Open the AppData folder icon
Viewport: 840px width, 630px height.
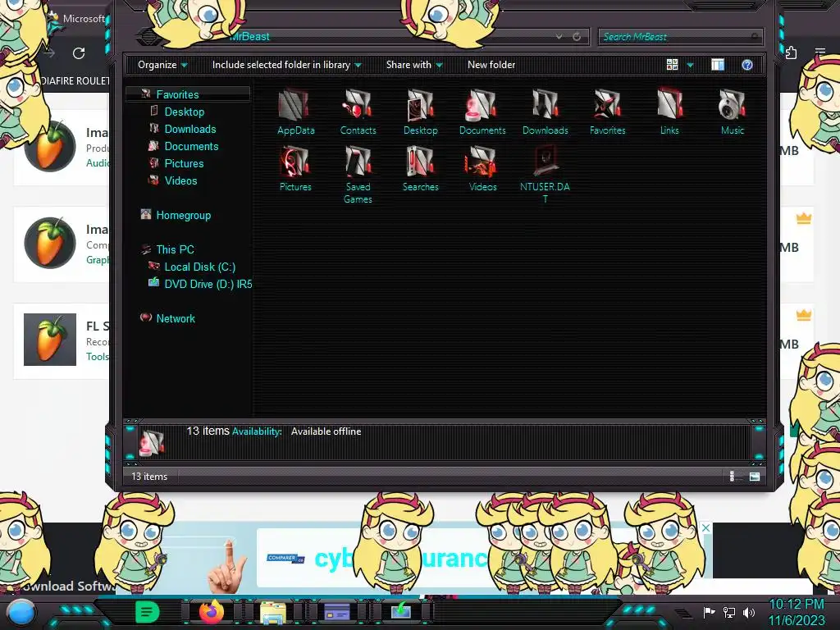(295, 104)
